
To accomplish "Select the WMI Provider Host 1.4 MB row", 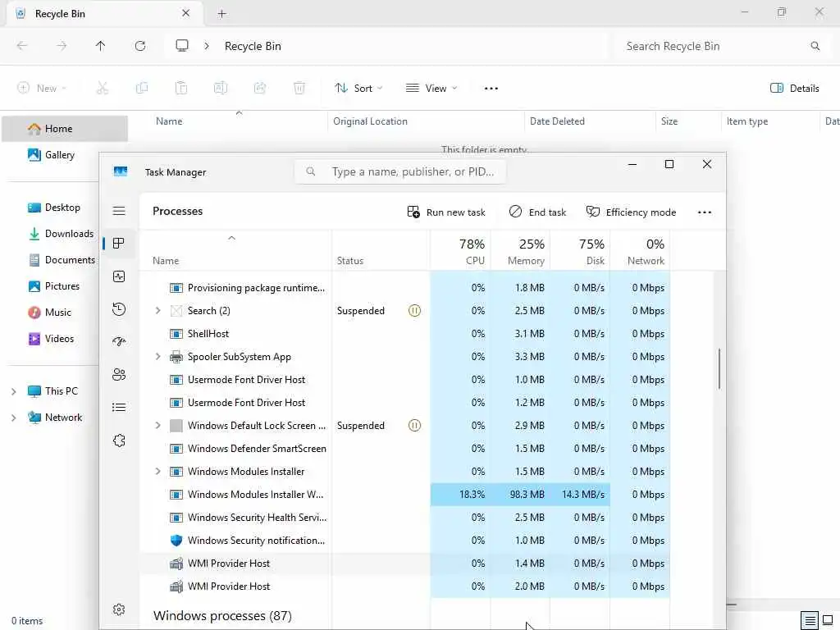I will pos(404,564).
